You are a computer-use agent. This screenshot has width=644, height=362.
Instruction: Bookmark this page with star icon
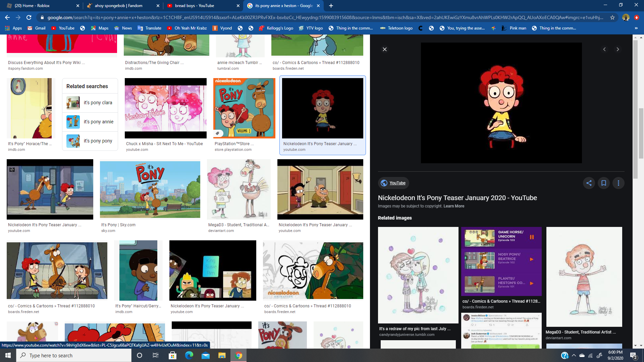click(612, 17)
